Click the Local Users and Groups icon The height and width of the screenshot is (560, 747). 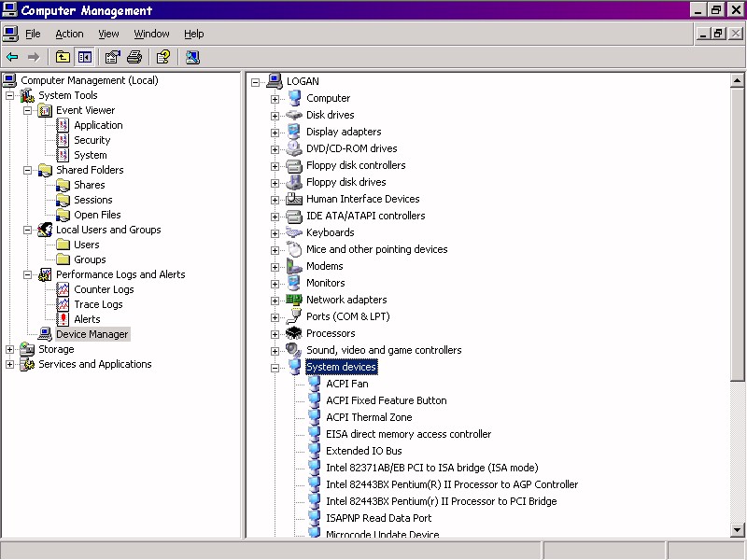[x=45, y=230]
